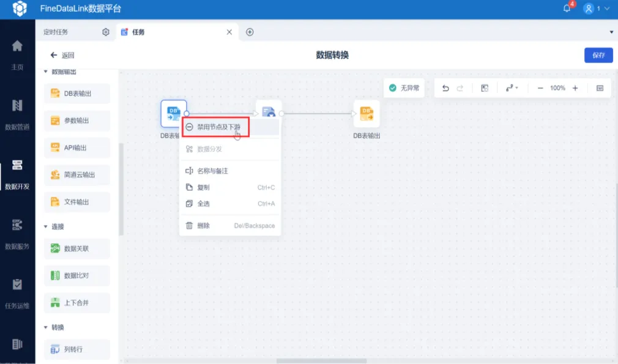The image size is (618, 364).
Task: Switch to the 任务 tab
Action: point(138,32)
